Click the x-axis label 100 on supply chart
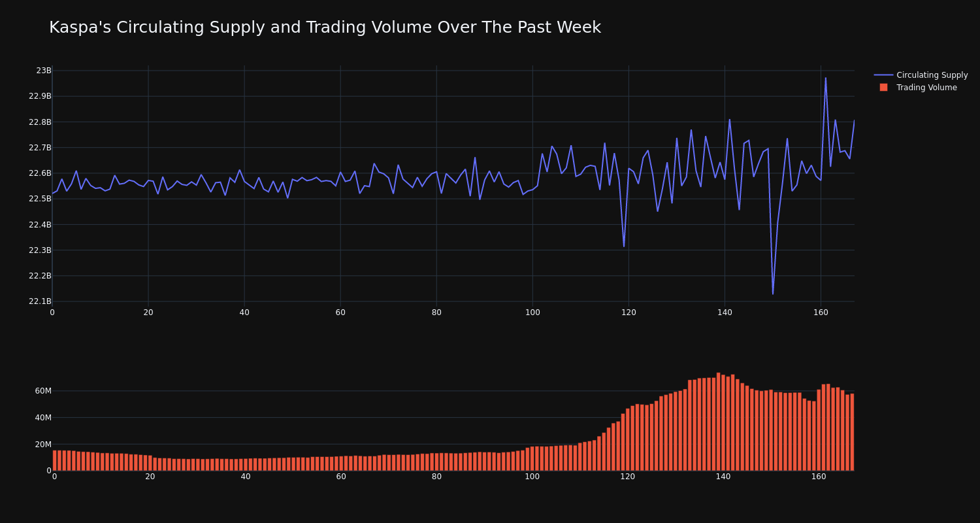 532,312
